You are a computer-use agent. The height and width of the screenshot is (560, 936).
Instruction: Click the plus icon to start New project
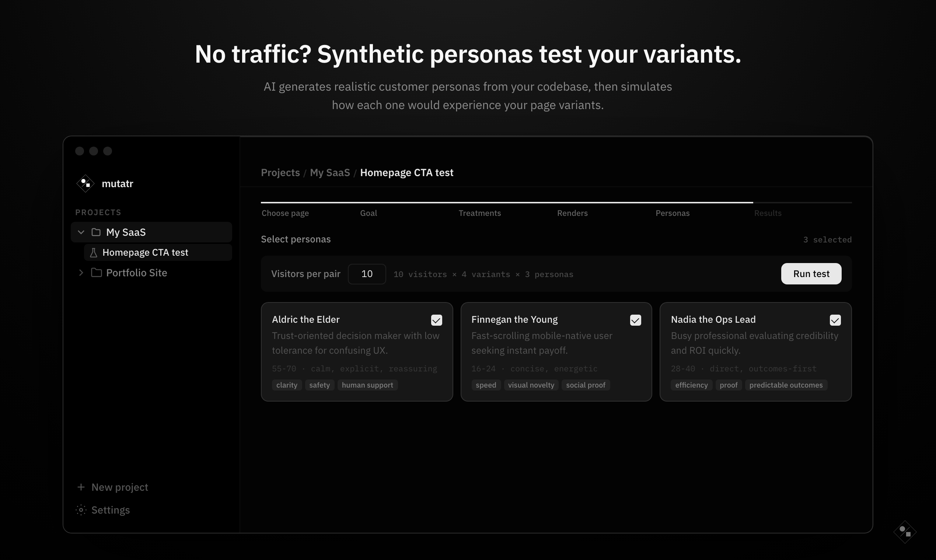pos(81,487)
